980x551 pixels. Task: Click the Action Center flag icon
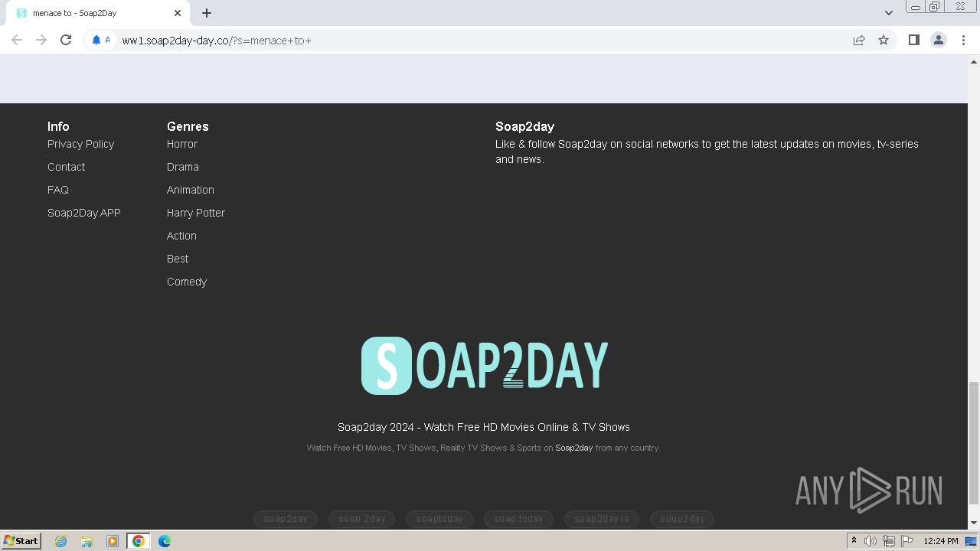[907, 541]
